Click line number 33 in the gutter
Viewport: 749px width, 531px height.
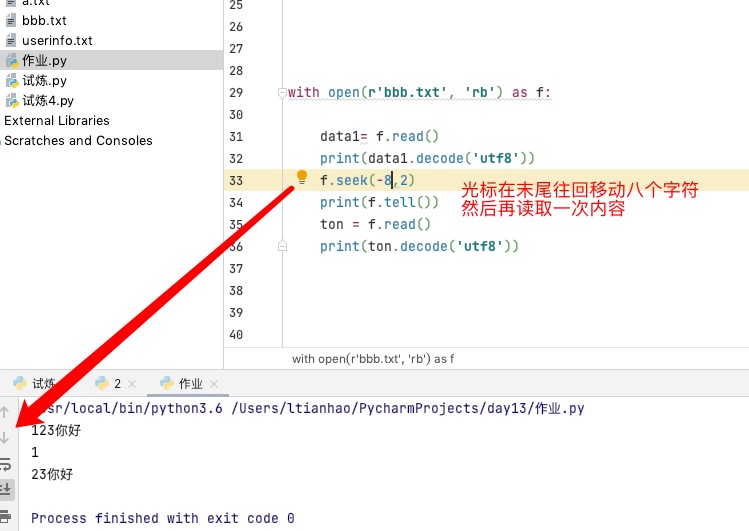pyautogui.click(x=236, y=181)
